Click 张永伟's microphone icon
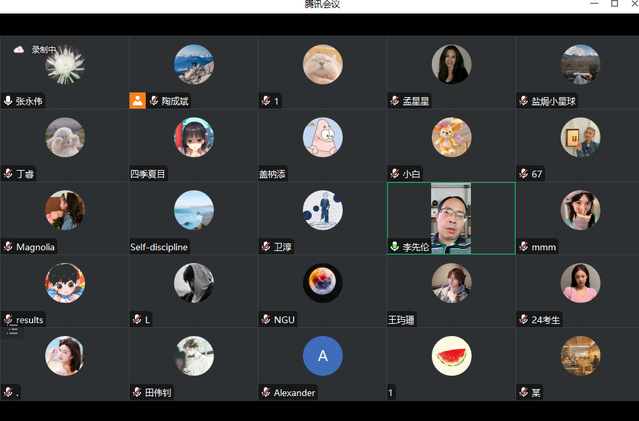The width and height of the screenshot is (639, 421). point(9,101)
